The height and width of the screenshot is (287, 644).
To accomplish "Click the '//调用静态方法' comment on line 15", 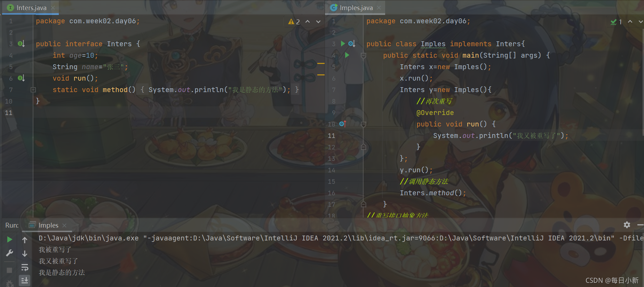I will coord(424,181).
